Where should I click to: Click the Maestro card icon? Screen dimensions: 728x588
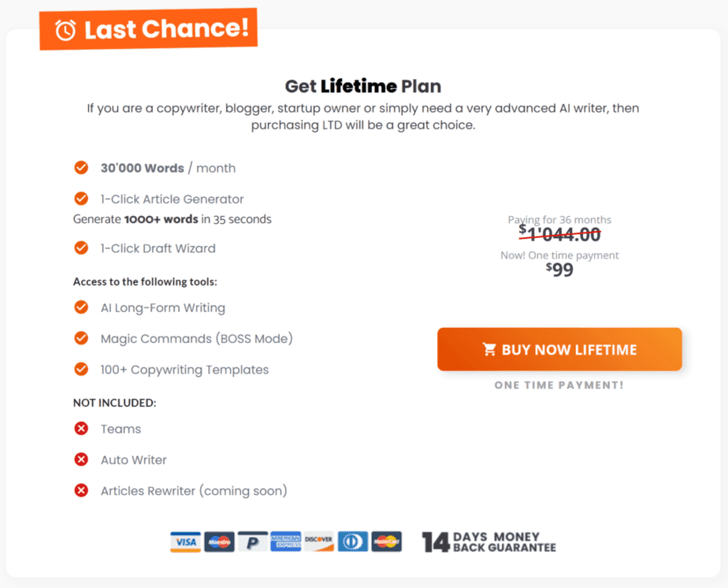point(219,541)
